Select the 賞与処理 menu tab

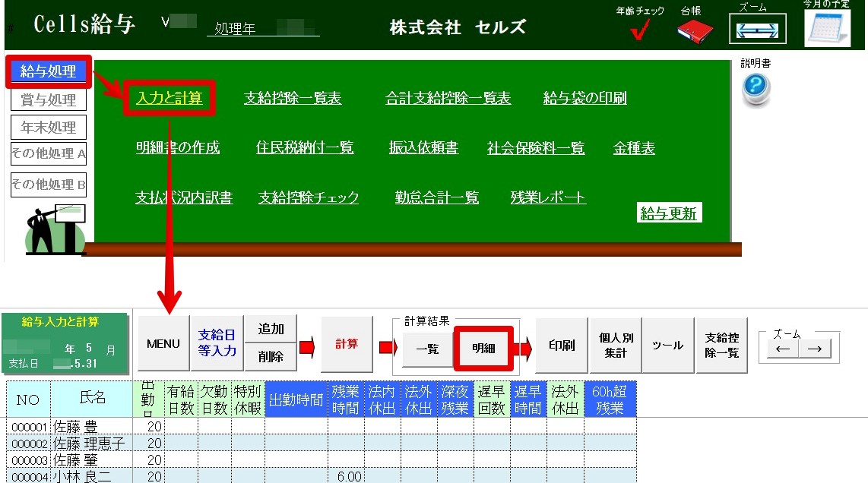(x=49, y=100)
